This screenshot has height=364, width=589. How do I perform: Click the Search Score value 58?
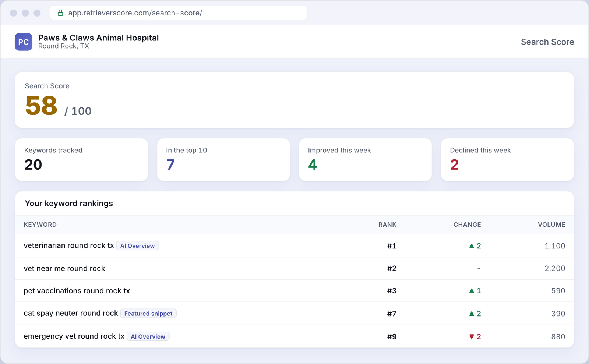click(41, 106)
